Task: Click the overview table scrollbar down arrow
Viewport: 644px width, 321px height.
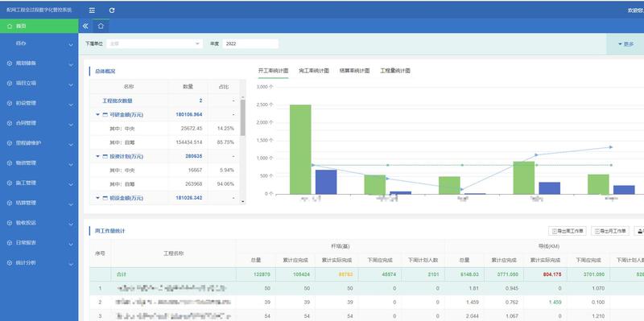Action: click(x=243, y=202)
